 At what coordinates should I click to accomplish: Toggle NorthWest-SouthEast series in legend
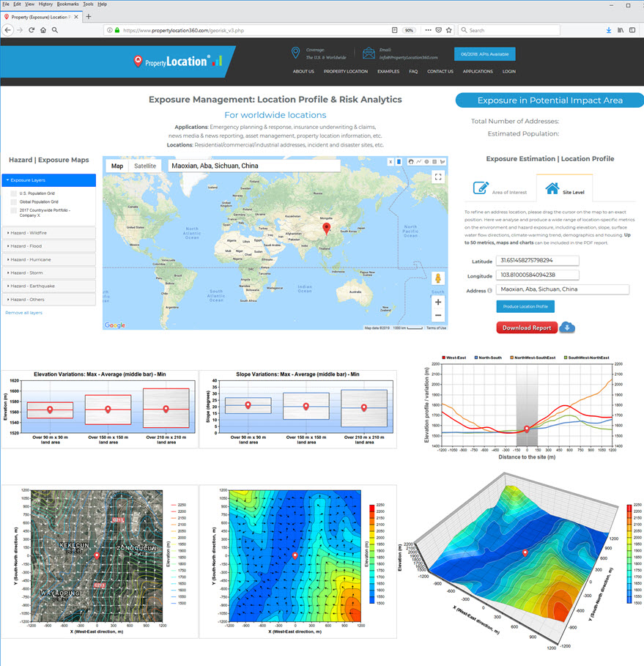pyautogui.click(x=533, y=358)
